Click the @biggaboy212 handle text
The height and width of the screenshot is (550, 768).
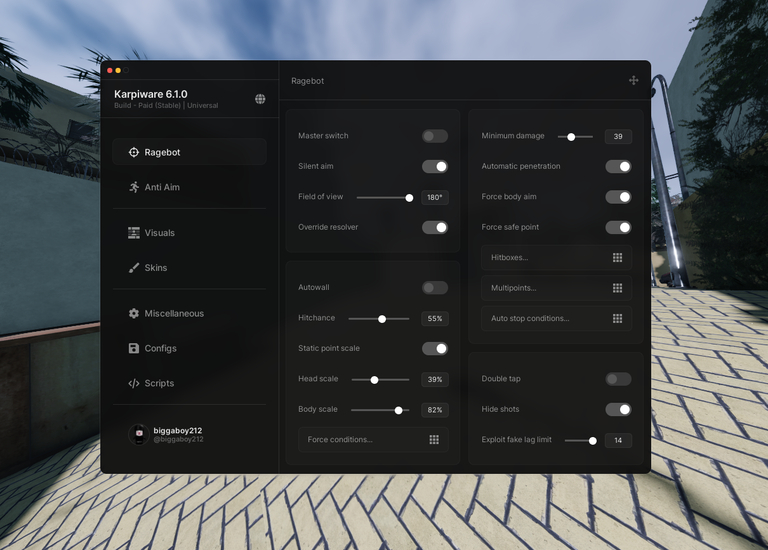click(x=178, y=439)
